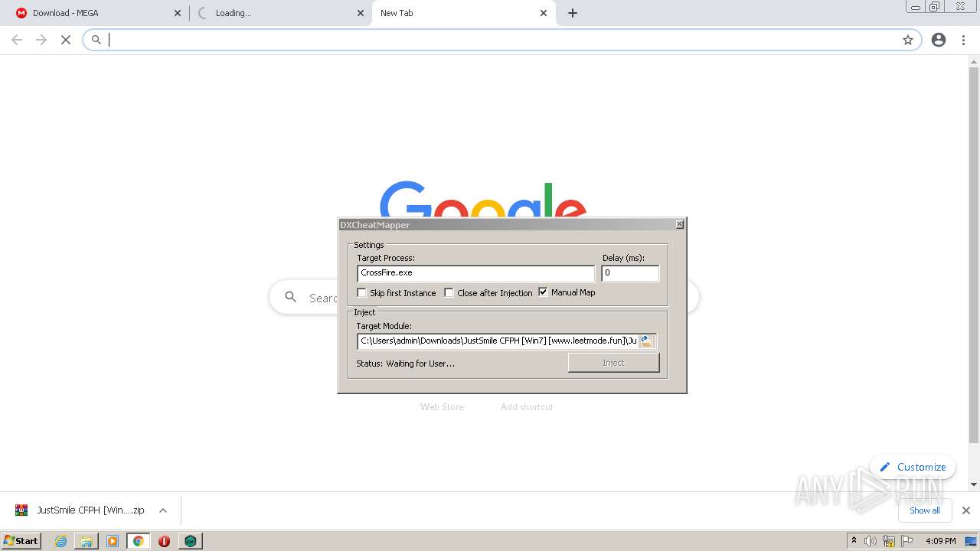
Task: Restore down the Chrome window
Action: 935,7
